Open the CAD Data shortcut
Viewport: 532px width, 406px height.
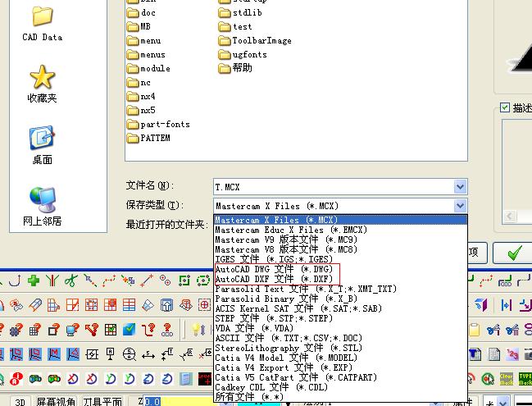43,24
